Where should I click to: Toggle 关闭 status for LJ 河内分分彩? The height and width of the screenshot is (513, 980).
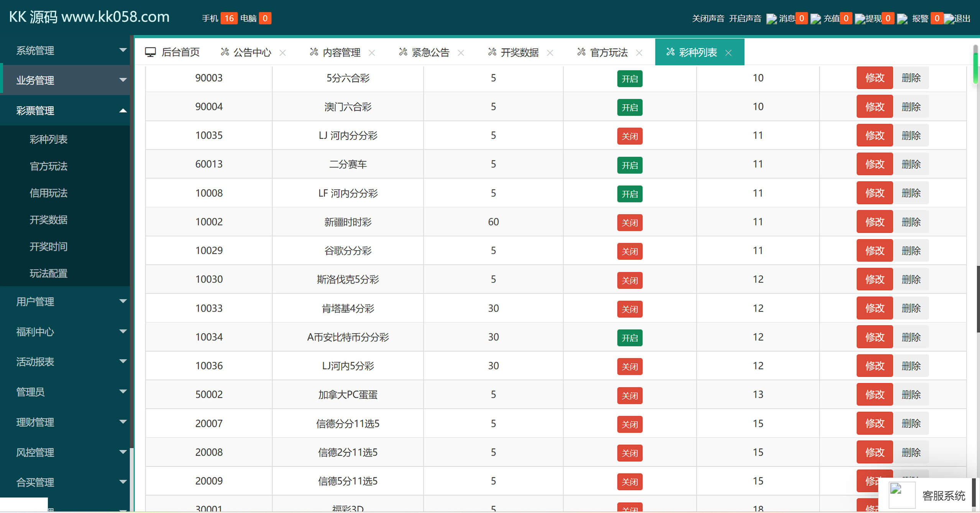pos(630,136)
